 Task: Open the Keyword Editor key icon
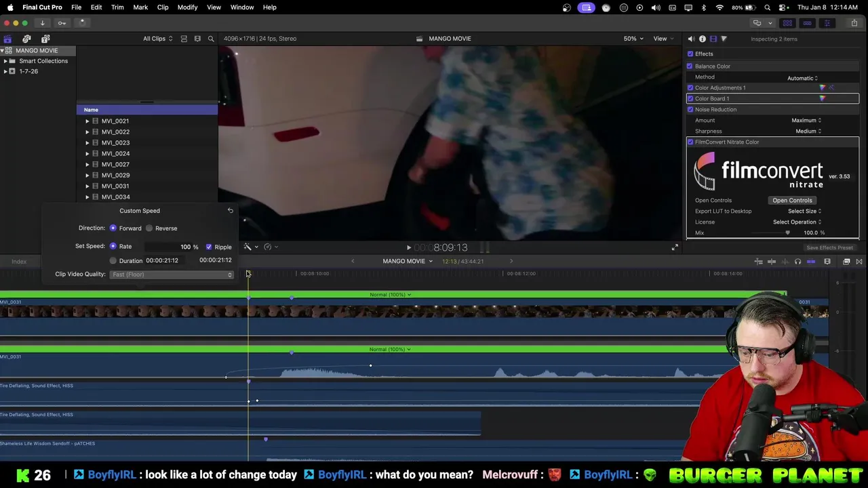click(x=62, y=23)
